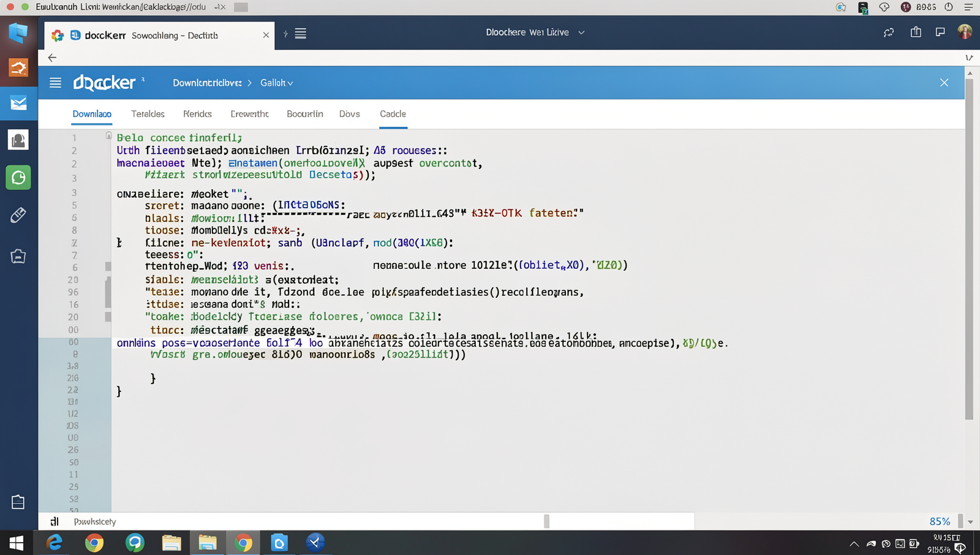The width and height of the screenshot is (980, 555).
Task: Open the blue store taskbar icon
Action: 279,543
